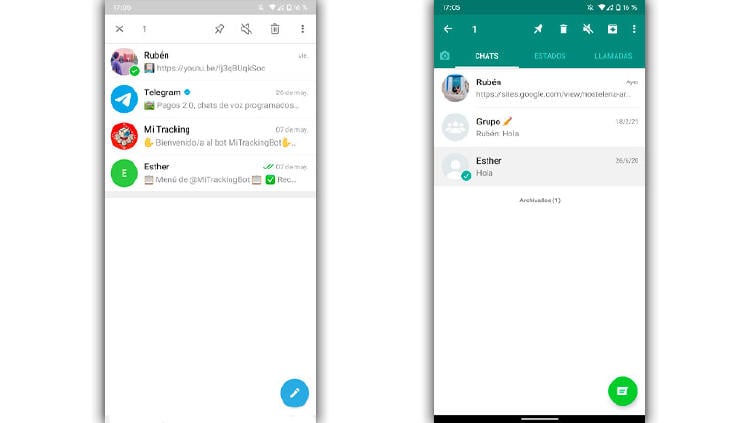Delete the selected chat in Telegram
This screenshot has height=423, width=750.
click(275, 29)
